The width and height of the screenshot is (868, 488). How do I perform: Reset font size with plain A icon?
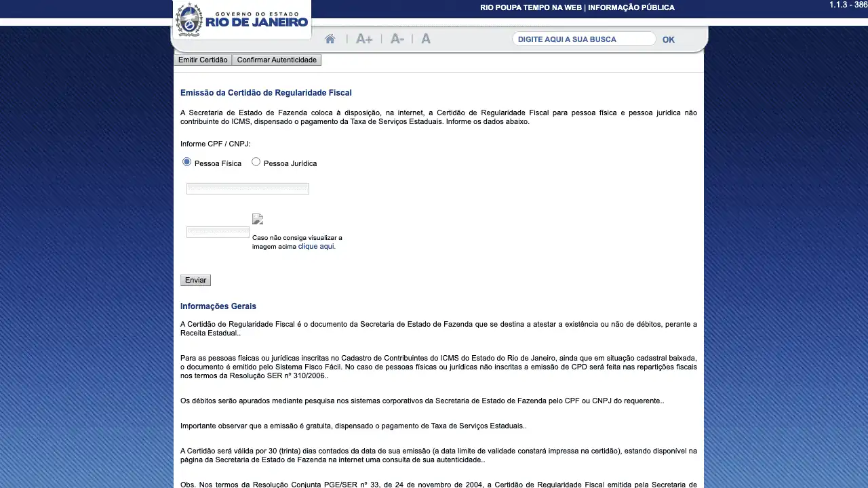coord(426,39)
